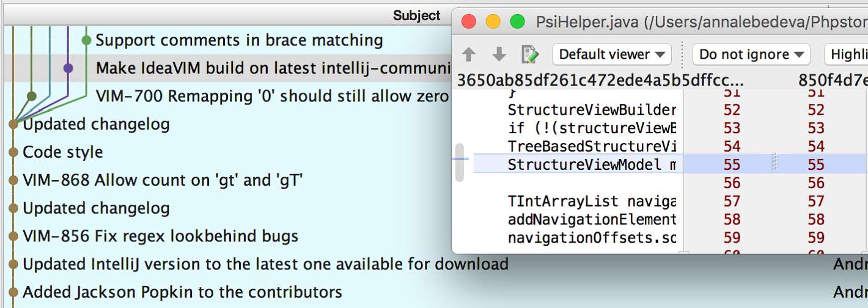
Task: Close the PsiHelper.java diff window
Action: pyautogui.click(x=469, y=22)
